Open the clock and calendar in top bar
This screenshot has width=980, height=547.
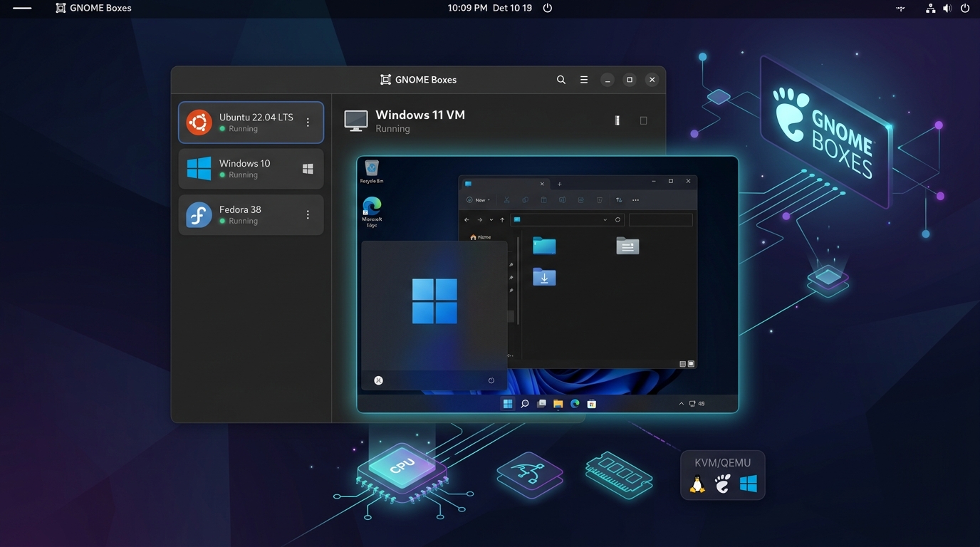490,8
